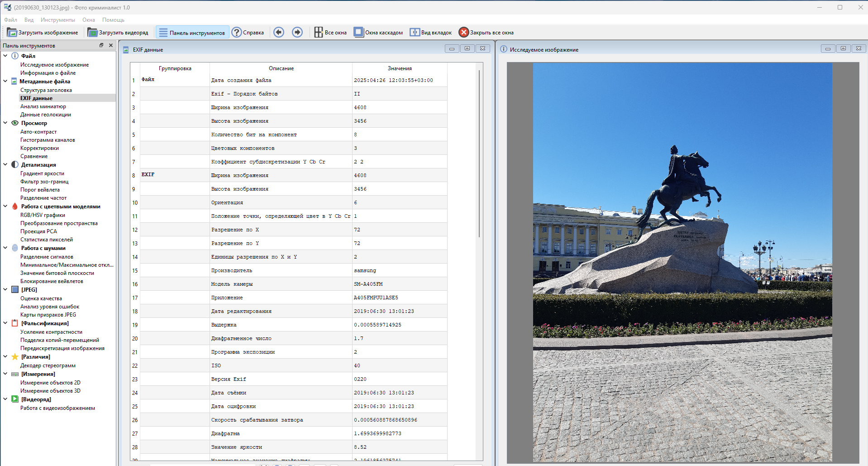868x466 pixels.
Task: Open the Файл menu
Action: [10, 20]
